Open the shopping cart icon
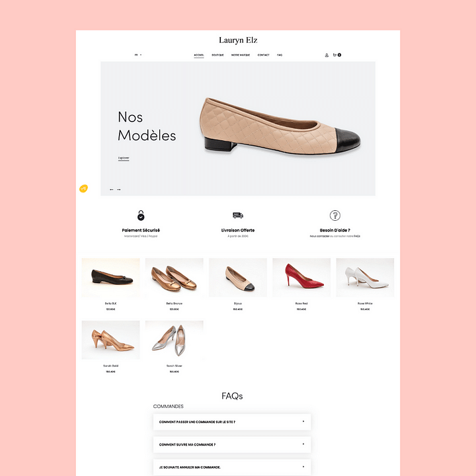The image size is (476, 476). [335, 55]
